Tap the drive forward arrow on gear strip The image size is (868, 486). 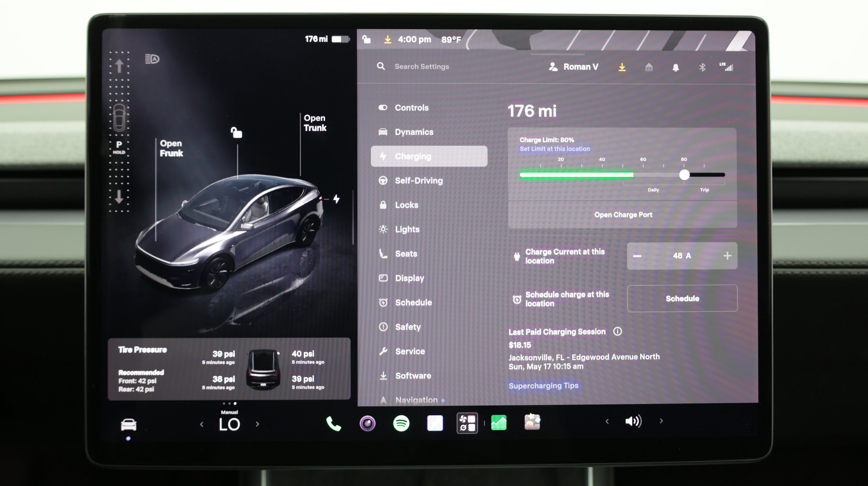119,66
